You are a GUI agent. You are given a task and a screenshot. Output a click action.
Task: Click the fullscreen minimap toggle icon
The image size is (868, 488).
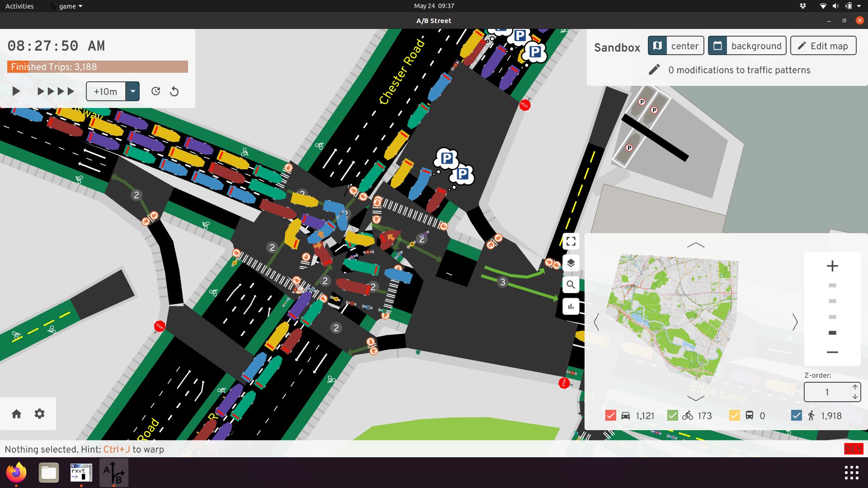pos(571,241)
